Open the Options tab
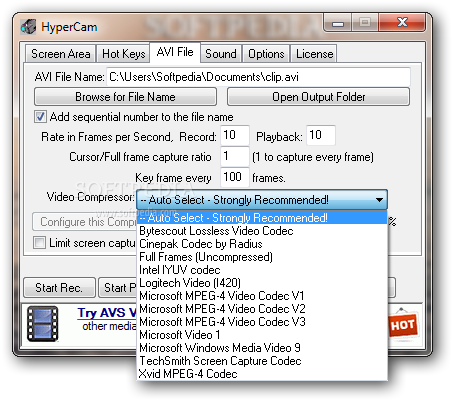Screen dimensions: 453x401 point(266,54)
